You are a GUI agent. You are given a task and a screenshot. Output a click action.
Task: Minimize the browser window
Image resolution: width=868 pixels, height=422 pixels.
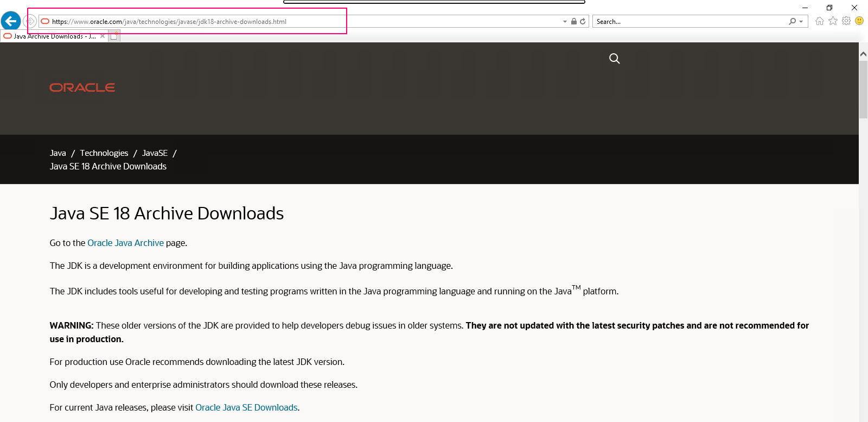pyautogui.click(x=805, y=8)
